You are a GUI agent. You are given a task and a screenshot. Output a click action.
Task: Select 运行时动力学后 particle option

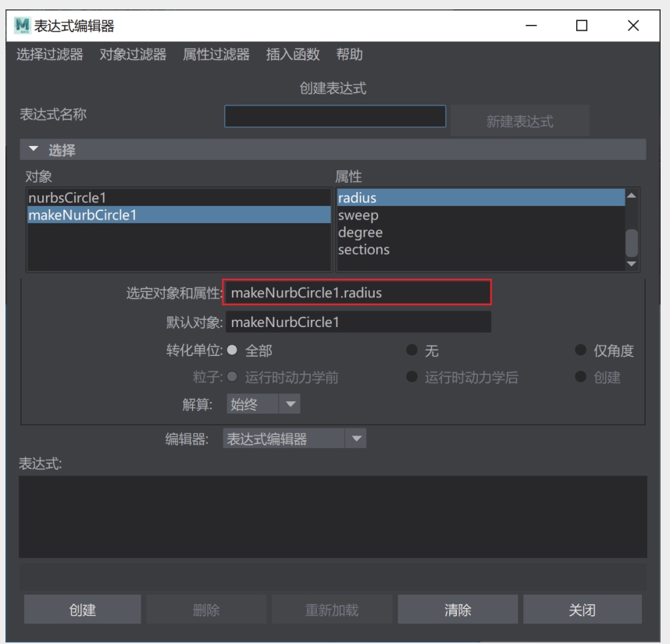(x=412, y=377)
